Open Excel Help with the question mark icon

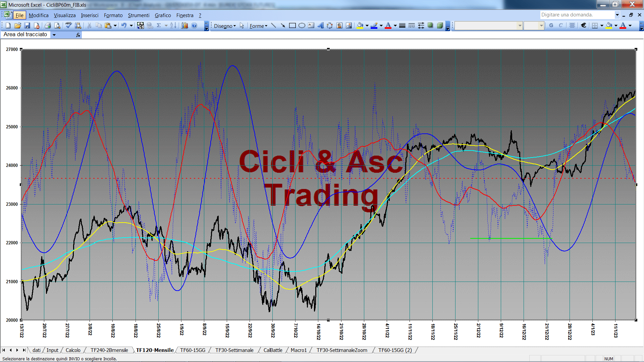pos(194,25)
